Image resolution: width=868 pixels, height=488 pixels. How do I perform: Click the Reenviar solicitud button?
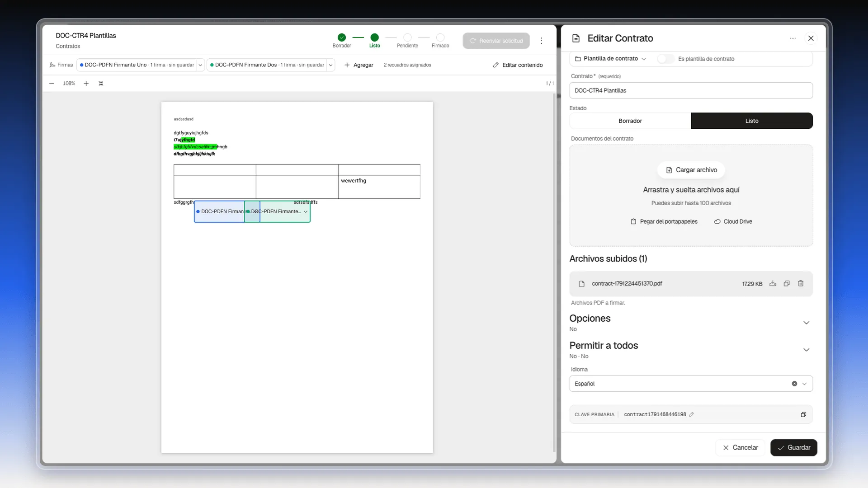pos(496,41)
